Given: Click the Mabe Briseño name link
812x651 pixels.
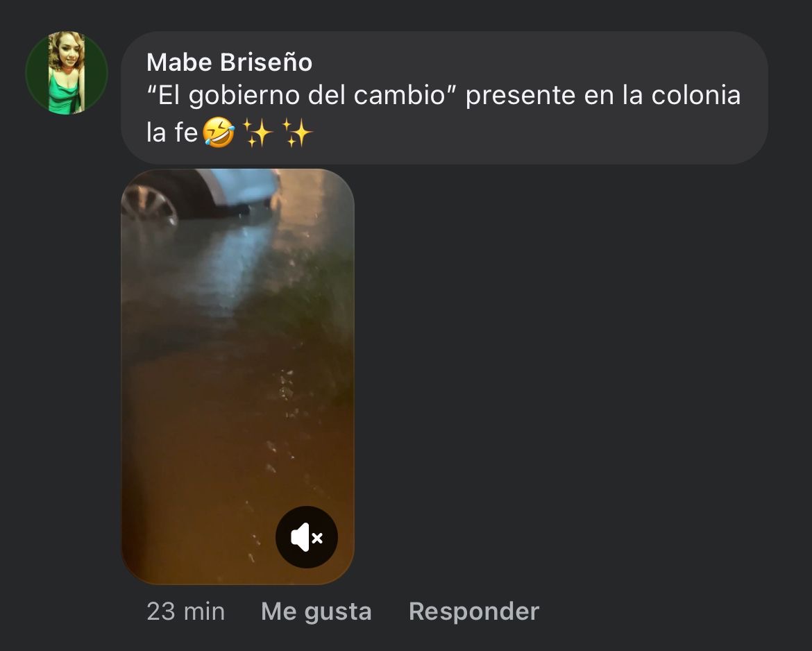Looking at the screenshot, I should click(x=230, y=62).
